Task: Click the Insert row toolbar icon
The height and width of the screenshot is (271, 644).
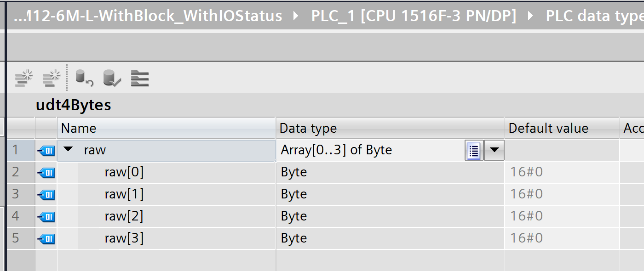Action: pyautogui.click(x=24, y=78)
